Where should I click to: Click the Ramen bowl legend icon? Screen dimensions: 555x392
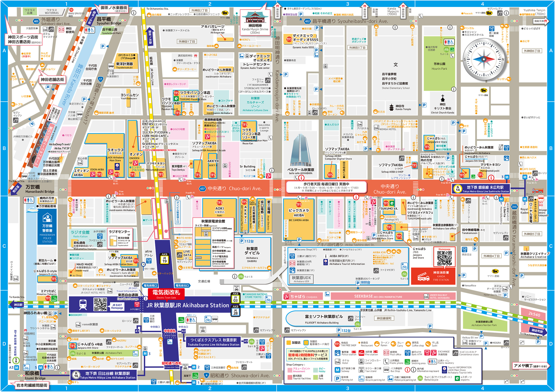[377, 344]
